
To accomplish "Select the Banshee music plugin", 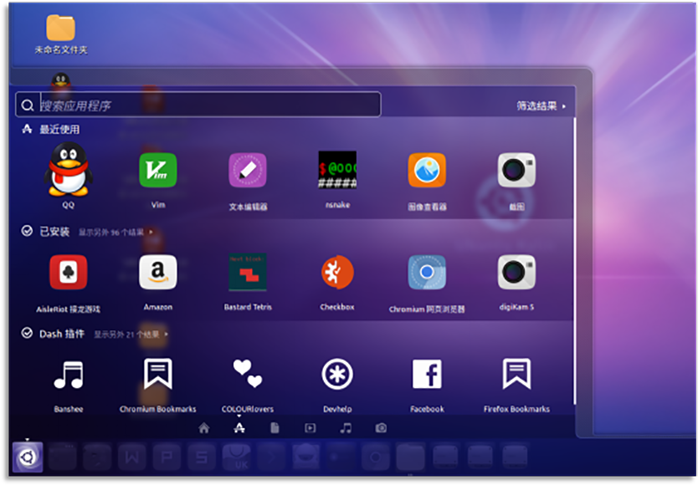I will point(68,374).
